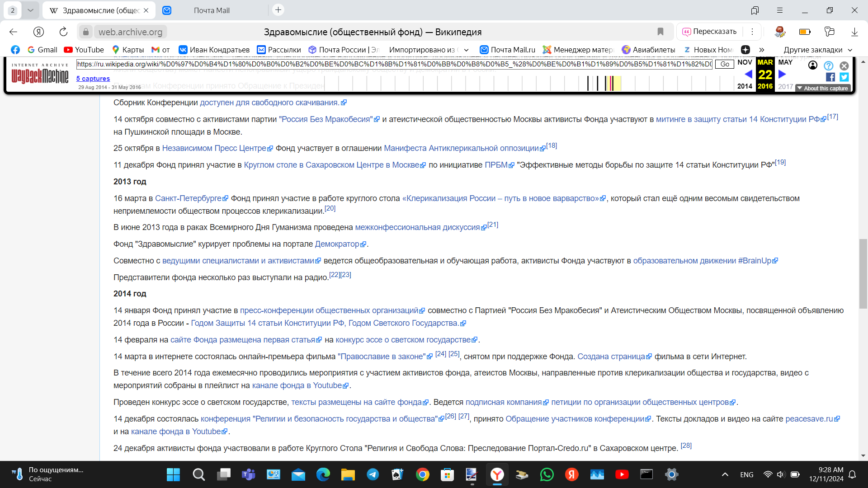Click the page vertical scrollbar thumb

[x=863, y=273]
